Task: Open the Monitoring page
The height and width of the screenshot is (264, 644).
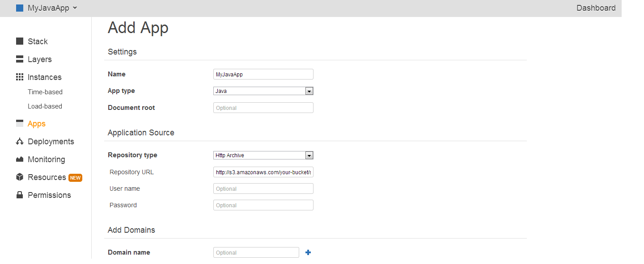Action: (x=47, y=159)
